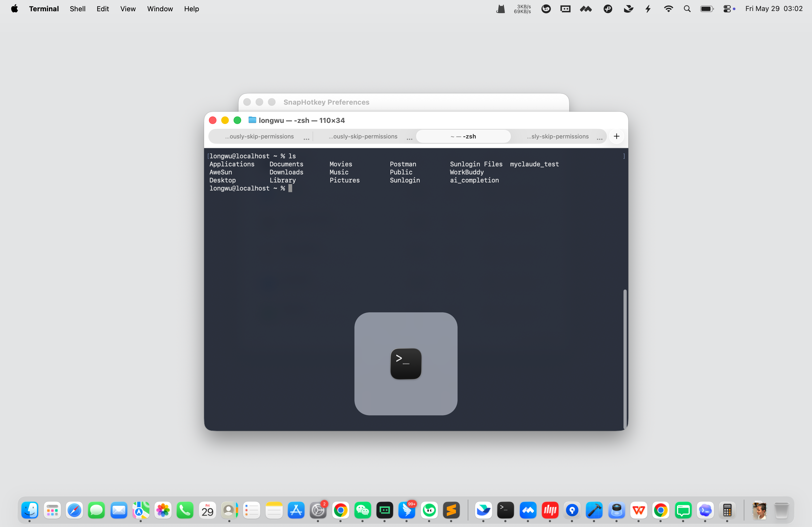Open Spotlight search in menu bar

point(687,9)
